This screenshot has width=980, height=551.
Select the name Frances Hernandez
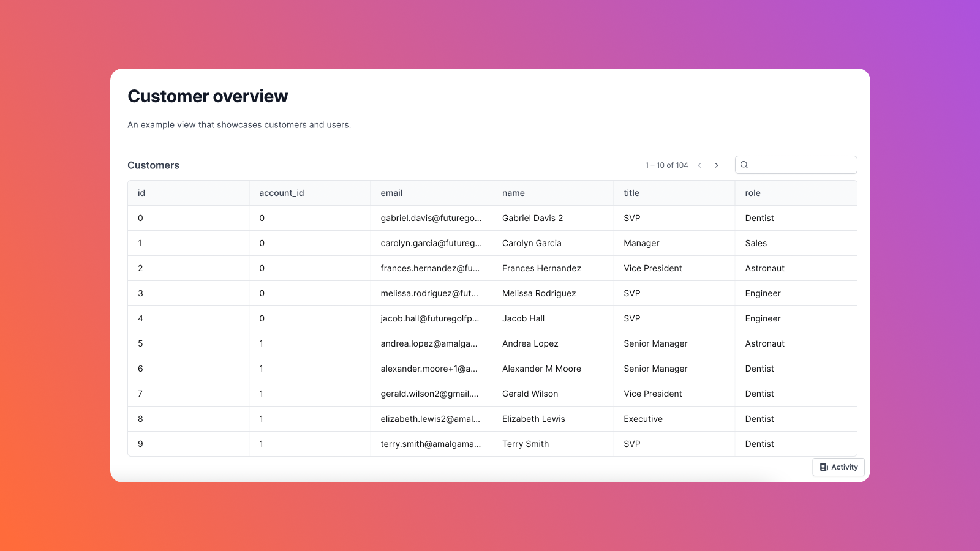[x=541, y=268]
